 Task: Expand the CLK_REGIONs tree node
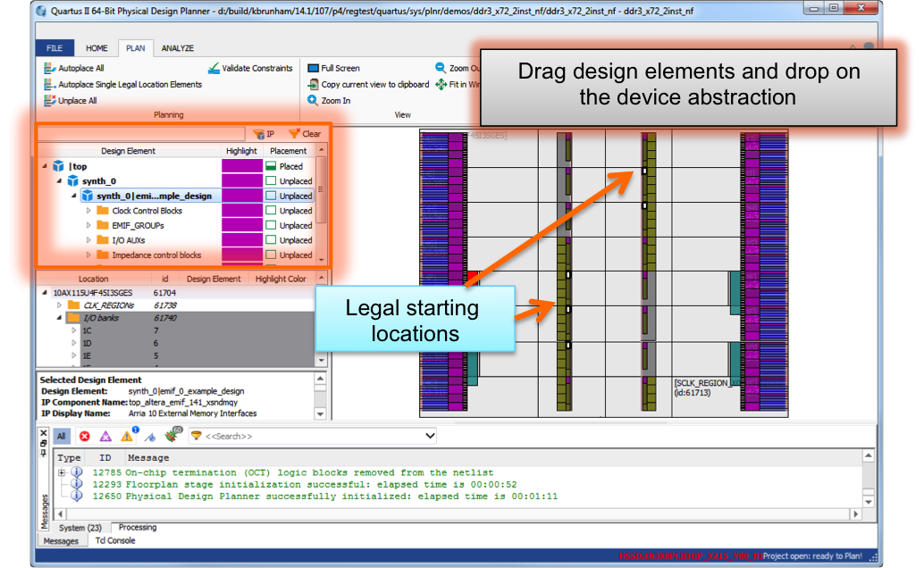click(60, 305)
